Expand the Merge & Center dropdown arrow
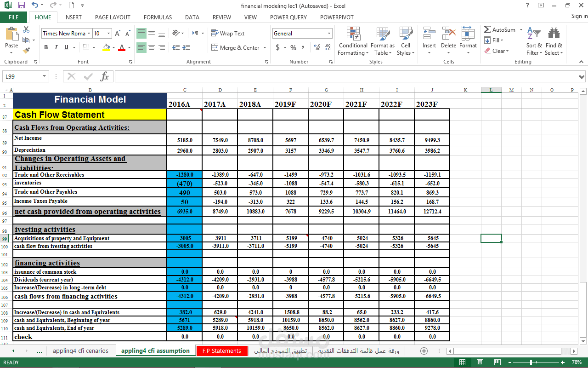The height and width of the screenshot is (368, 588). (265, 47)
